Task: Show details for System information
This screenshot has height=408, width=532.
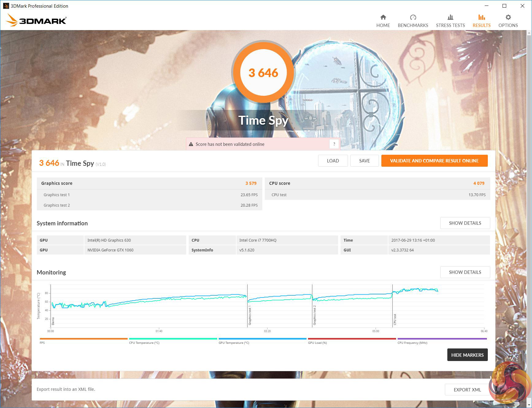Action: [x=465, y=223]
